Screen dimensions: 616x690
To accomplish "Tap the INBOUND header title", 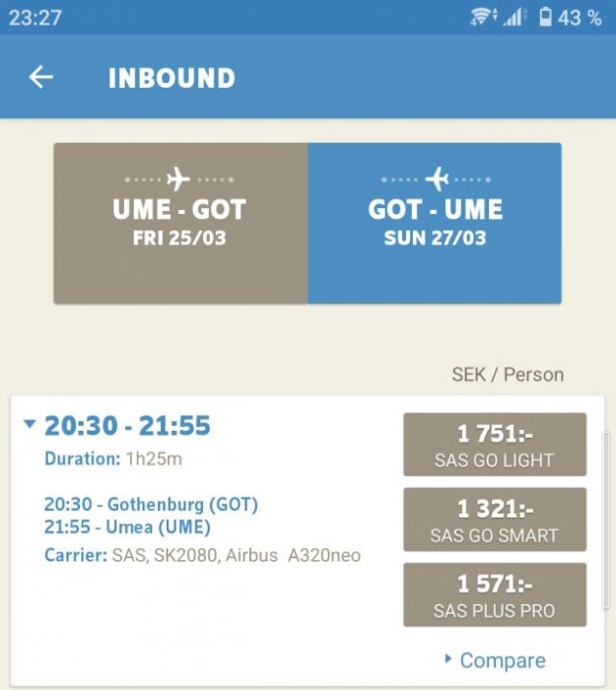I will [x=171, y=78].
